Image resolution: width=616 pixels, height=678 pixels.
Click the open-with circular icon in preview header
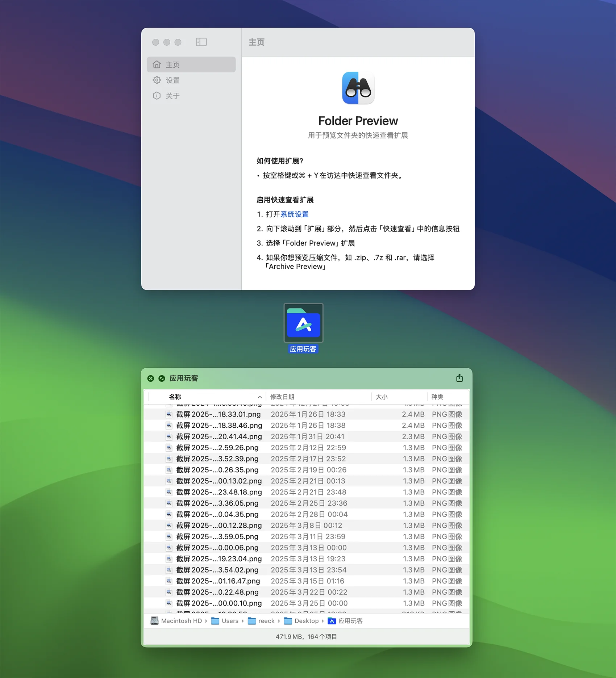point(162,378)
